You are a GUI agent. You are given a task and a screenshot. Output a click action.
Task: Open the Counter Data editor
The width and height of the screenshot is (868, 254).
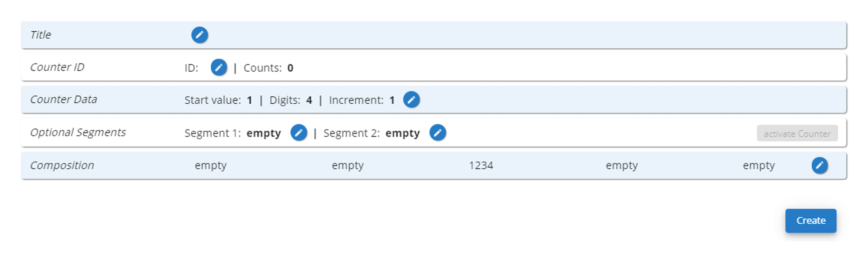pyautogui.click(x=412, y=100)
